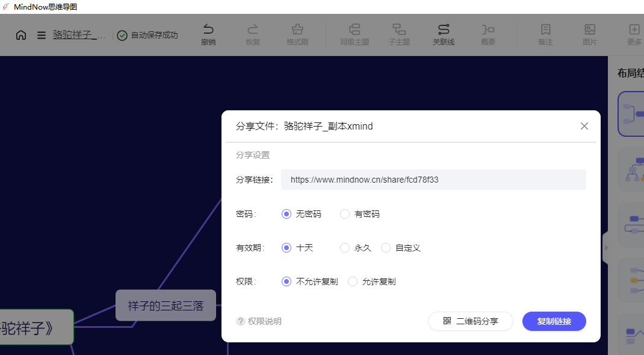Insert a summary (概要) bracket
The width and height of the screenshot is (644, 355).
(x=488, y=34)
